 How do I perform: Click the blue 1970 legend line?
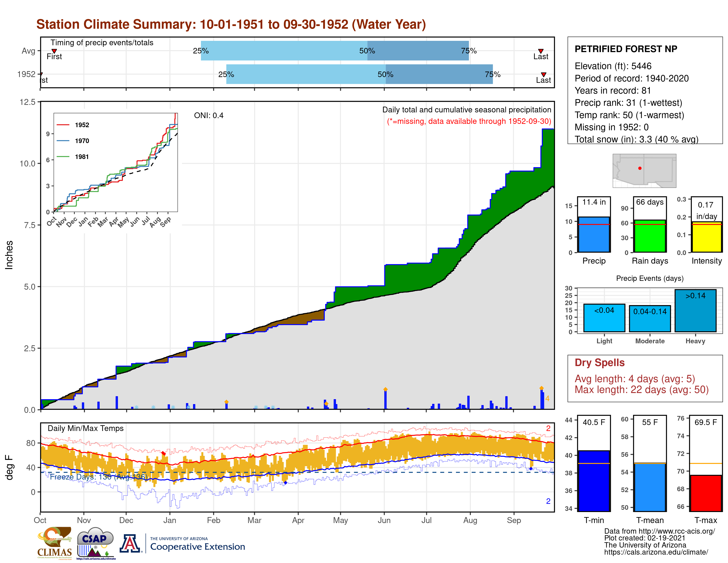click(63, 141)
